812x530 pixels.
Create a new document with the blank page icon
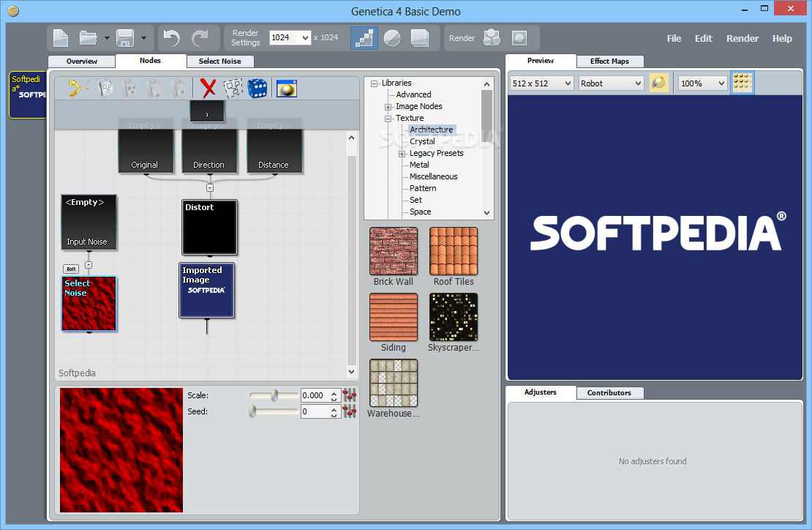pos(61,38)
